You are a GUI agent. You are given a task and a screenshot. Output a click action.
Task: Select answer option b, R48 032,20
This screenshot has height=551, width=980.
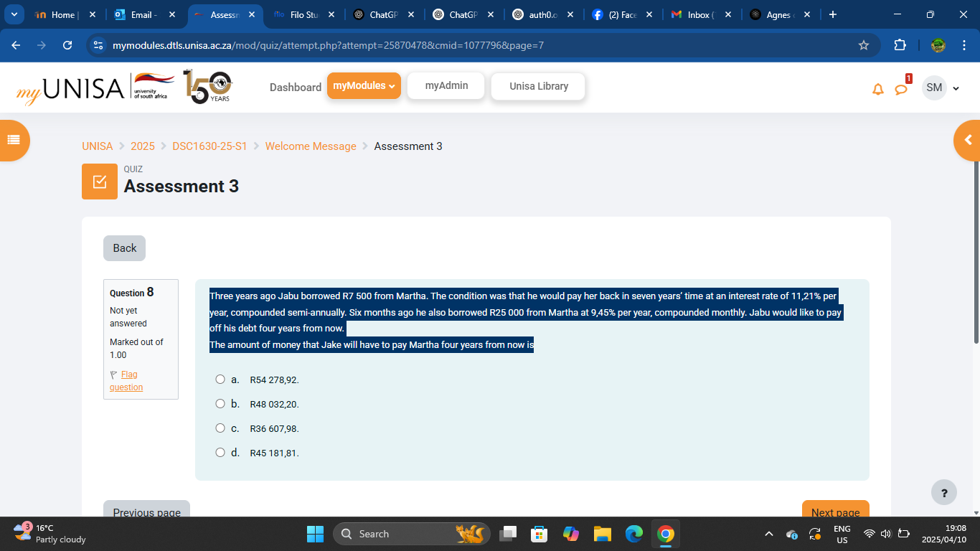point(220,403)
